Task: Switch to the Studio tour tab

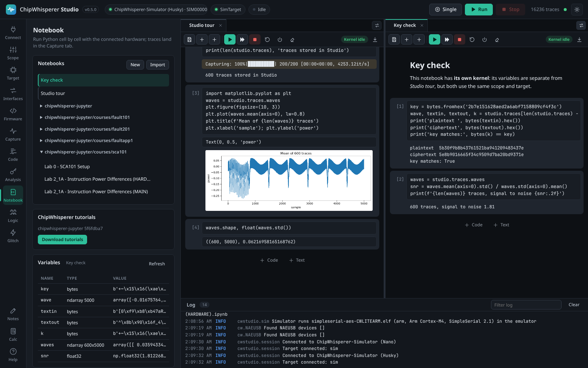Action: 201,25
